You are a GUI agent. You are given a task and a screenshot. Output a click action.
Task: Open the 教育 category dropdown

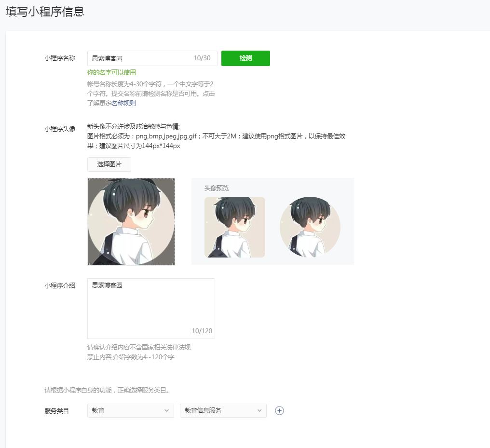(x=131, y=410)
